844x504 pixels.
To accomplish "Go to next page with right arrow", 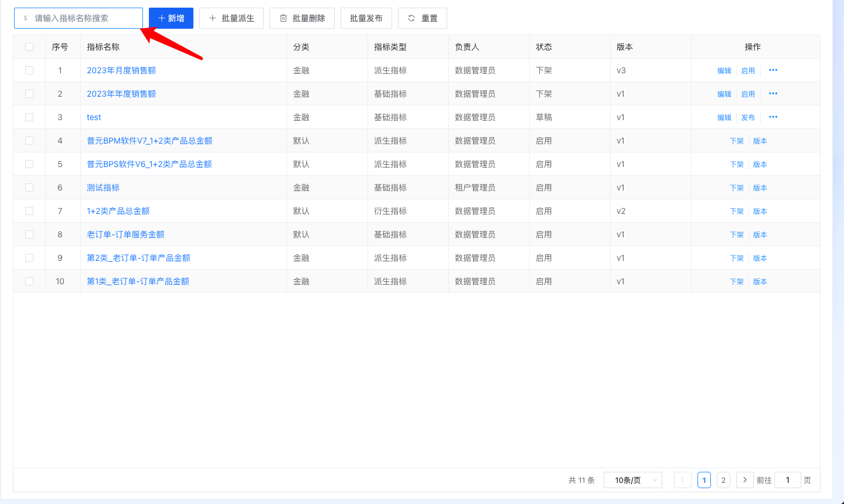I will pyautogui.click(x=744, y=480).
